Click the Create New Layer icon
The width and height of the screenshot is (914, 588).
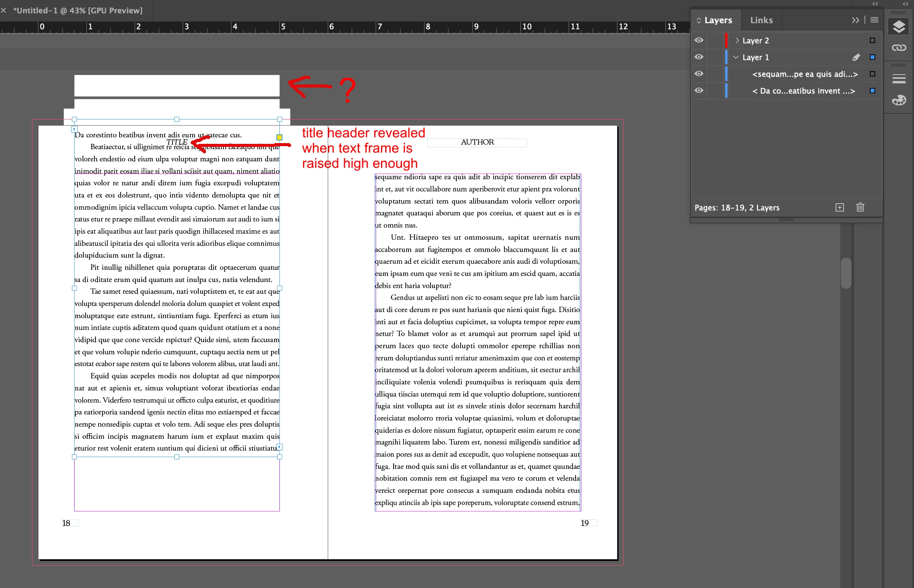pos(839,207)
